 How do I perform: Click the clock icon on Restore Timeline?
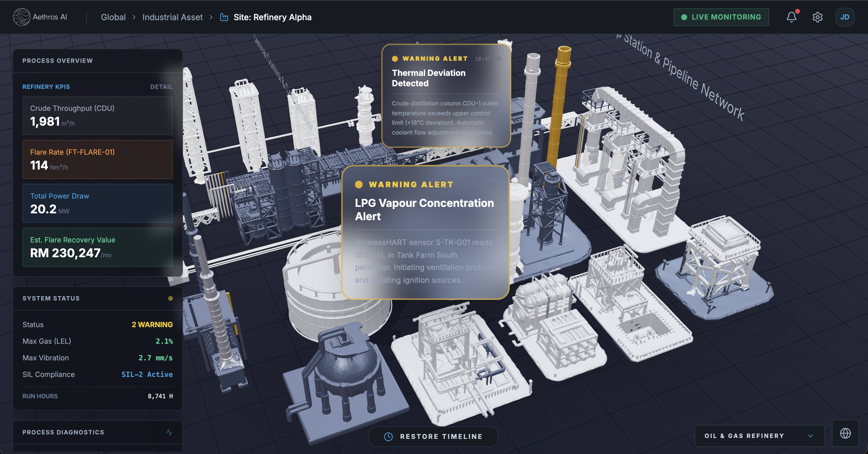coord(388,436)
